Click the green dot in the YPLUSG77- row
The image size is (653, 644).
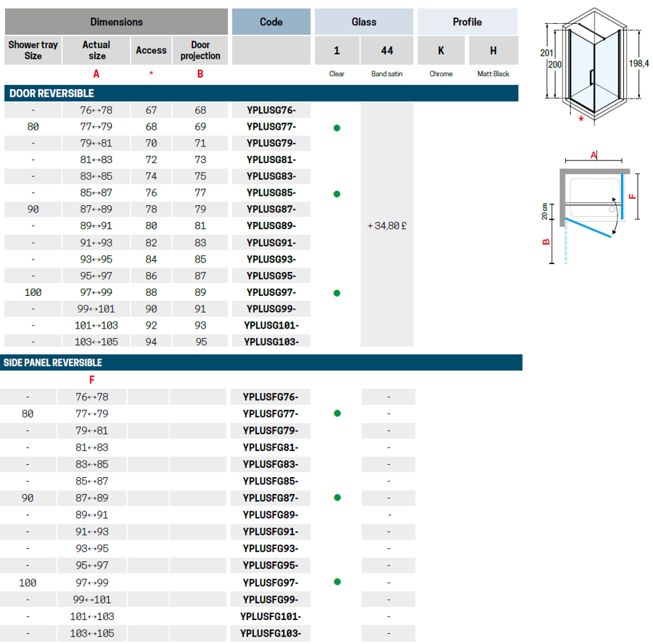337,128
